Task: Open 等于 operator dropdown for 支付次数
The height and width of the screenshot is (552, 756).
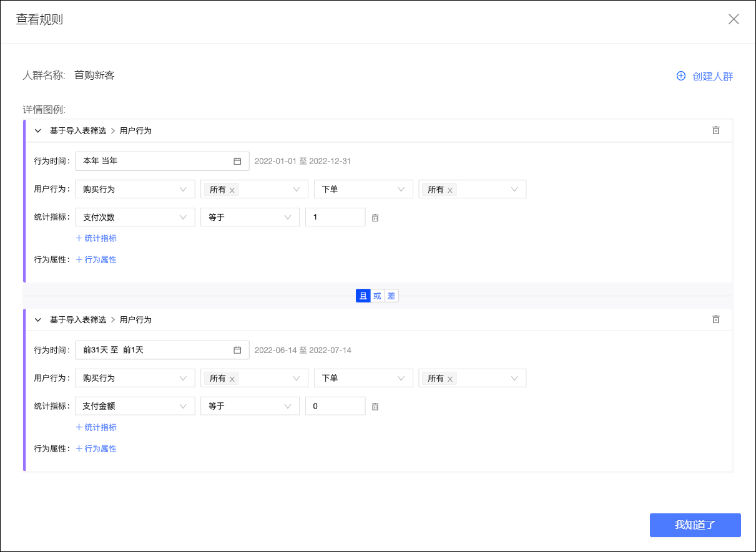Action: (250, 217)
